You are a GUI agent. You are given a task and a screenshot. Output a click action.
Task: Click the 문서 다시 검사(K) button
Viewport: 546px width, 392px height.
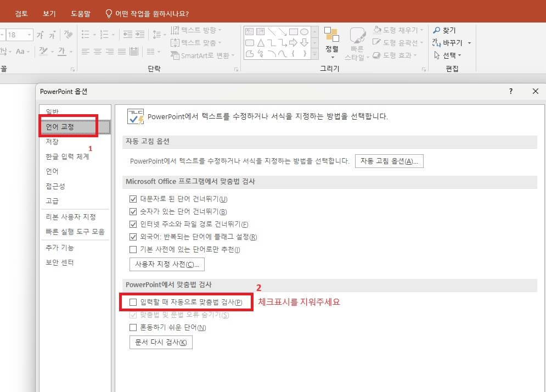161,342
